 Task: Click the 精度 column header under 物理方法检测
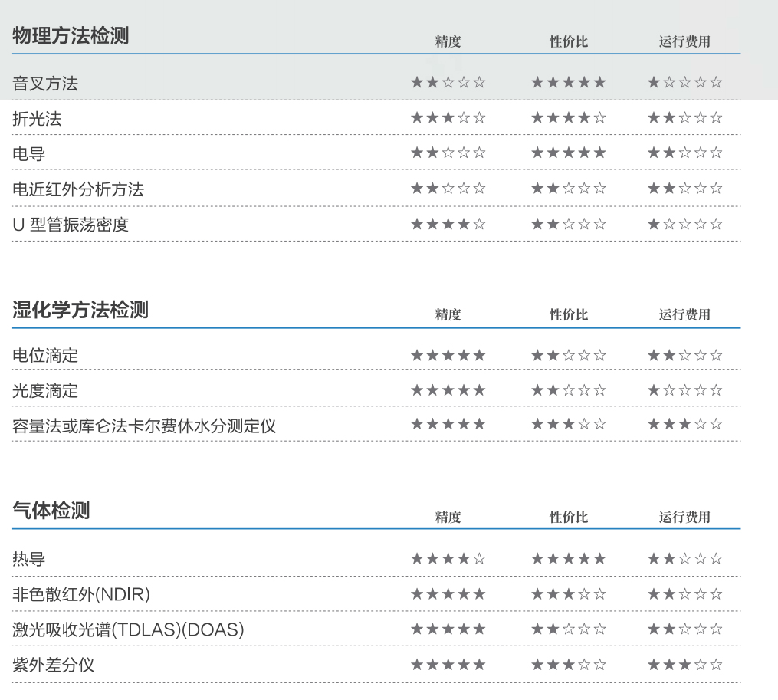coord(448,41)
